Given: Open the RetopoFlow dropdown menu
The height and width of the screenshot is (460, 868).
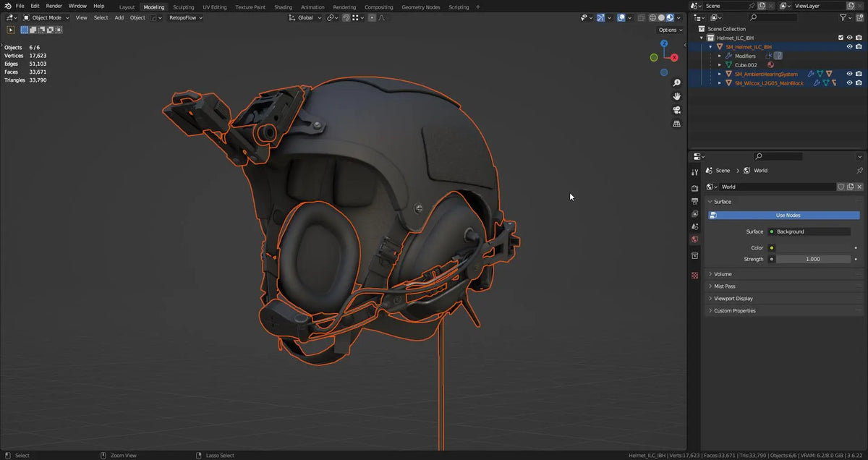Looking at the screenshot, I should coord(187,17).
